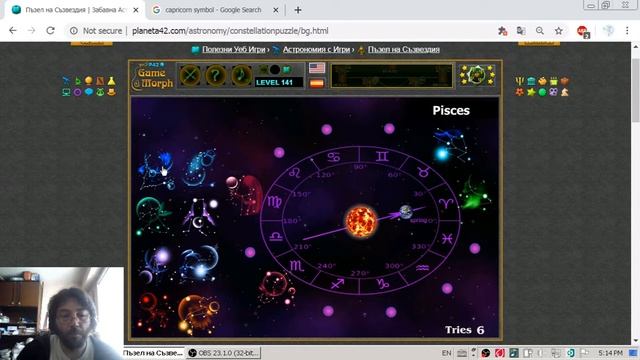This screenshot has height=360, width=640.
Task: Pick the orange constellation piece at bottom
Action: point(199,313)
